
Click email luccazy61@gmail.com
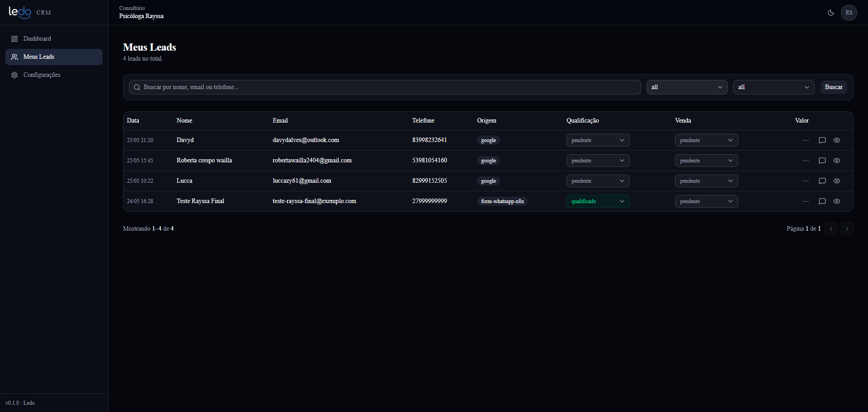302,181
